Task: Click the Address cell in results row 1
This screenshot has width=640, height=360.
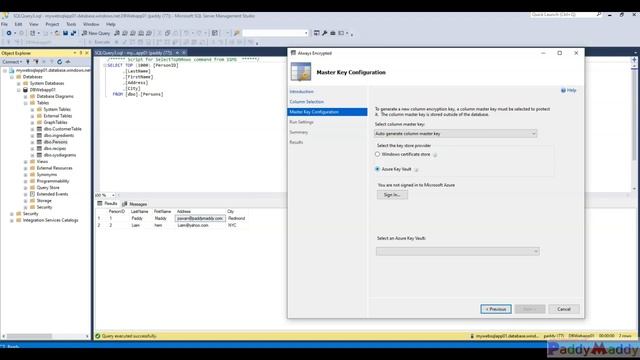Action: 200,218
